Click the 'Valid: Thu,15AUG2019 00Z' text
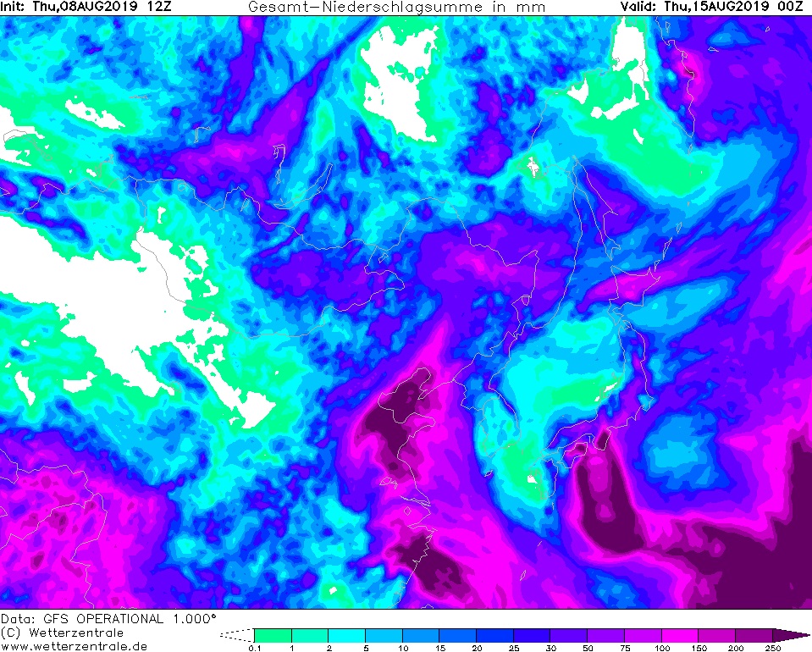812x652 pixels. 711,7
